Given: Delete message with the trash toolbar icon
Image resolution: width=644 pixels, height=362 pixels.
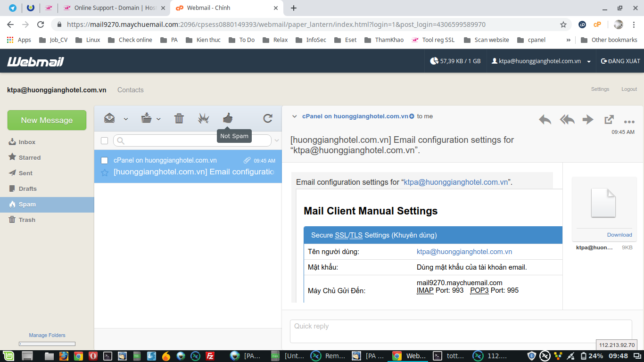Looking at the screenshot, I should 179,118.
